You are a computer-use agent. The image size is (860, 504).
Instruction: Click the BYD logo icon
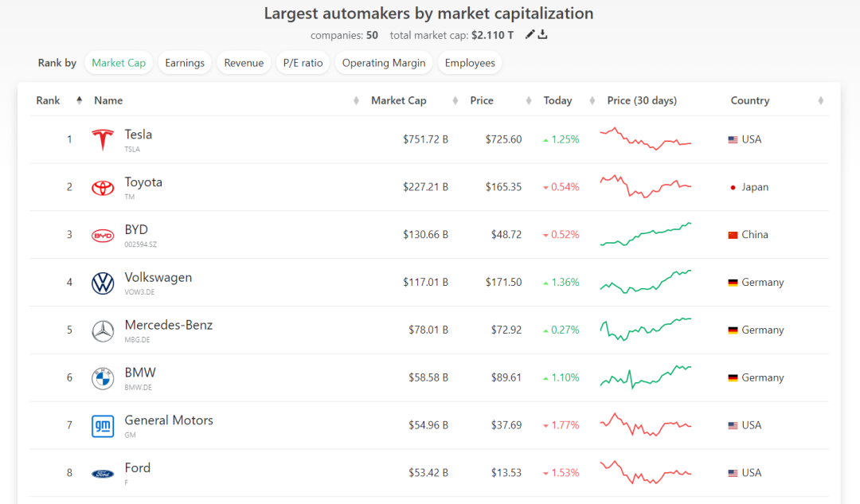[103, 235]
